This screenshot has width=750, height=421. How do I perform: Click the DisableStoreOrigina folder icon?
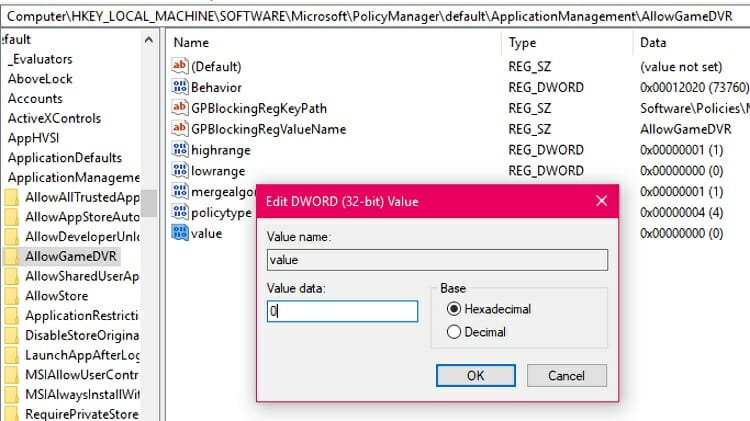11,335
